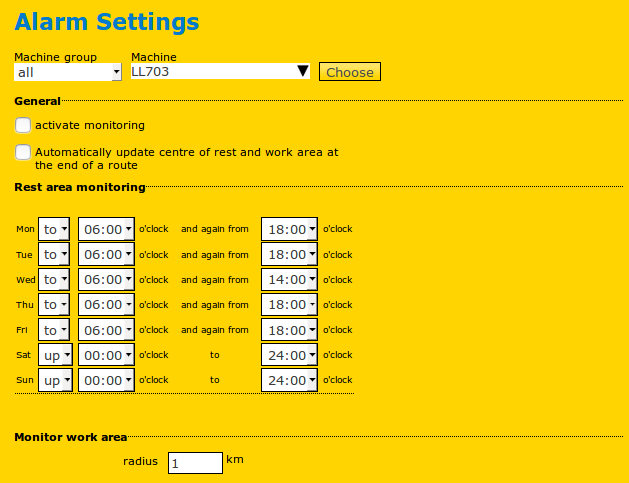Viewport: 629px width, 483px height.
Task: Open Monday's 18:00 time dropdown
Action: pyautogui.click(x=289, y=229)
